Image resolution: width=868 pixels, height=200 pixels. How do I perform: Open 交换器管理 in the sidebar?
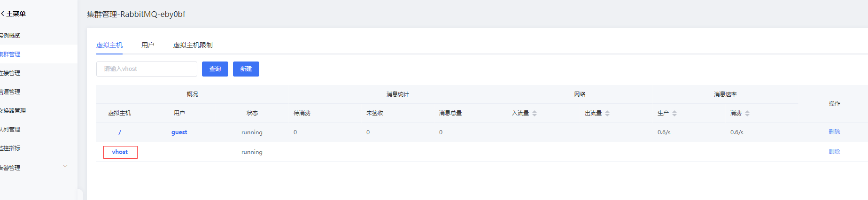pyautogui.click(x=13, y=111)
